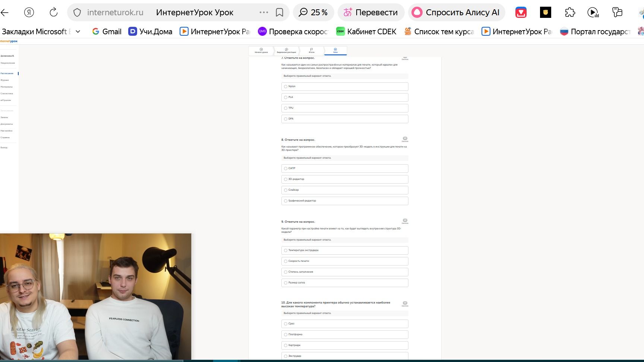Open the Yandex home button

29,12
